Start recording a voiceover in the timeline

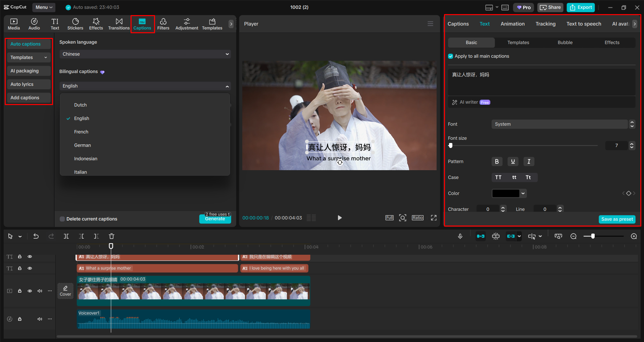[460, 236]
